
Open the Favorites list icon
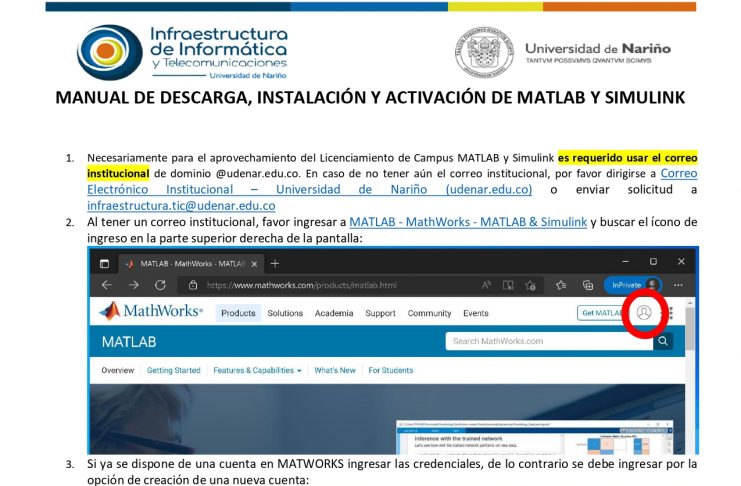(x=561, y=285)
